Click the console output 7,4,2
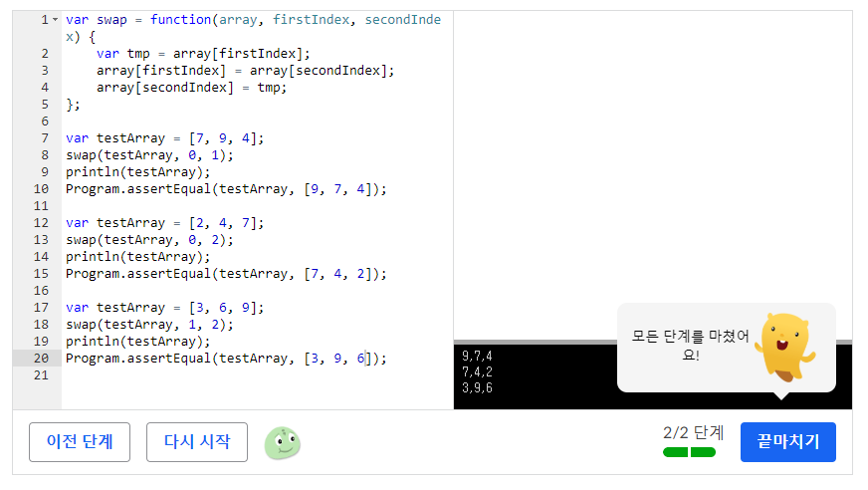Viewport: 868px width, 490px height. (x=477, y=371)
